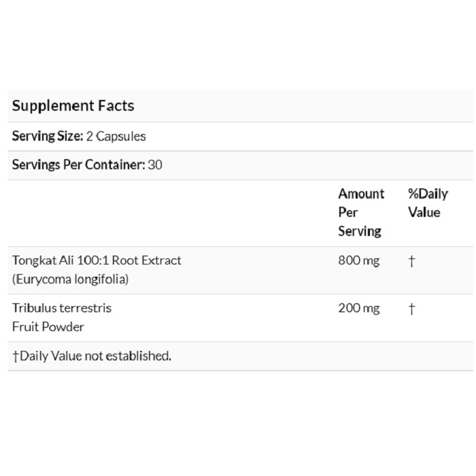The width and height of the screenshot is (476, 476).
Task: Select the Tribulus terrestris text
Action: [62, 308]
